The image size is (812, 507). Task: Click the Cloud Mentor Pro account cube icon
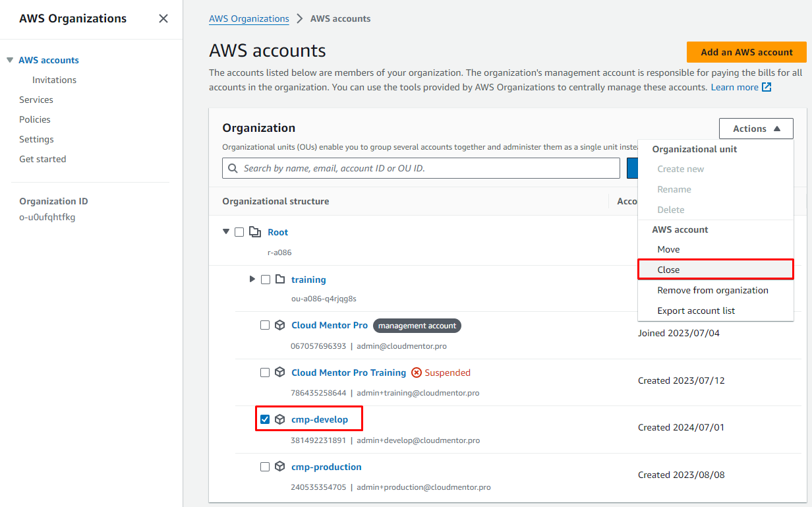pyautogui.click(x=279, y=326)
